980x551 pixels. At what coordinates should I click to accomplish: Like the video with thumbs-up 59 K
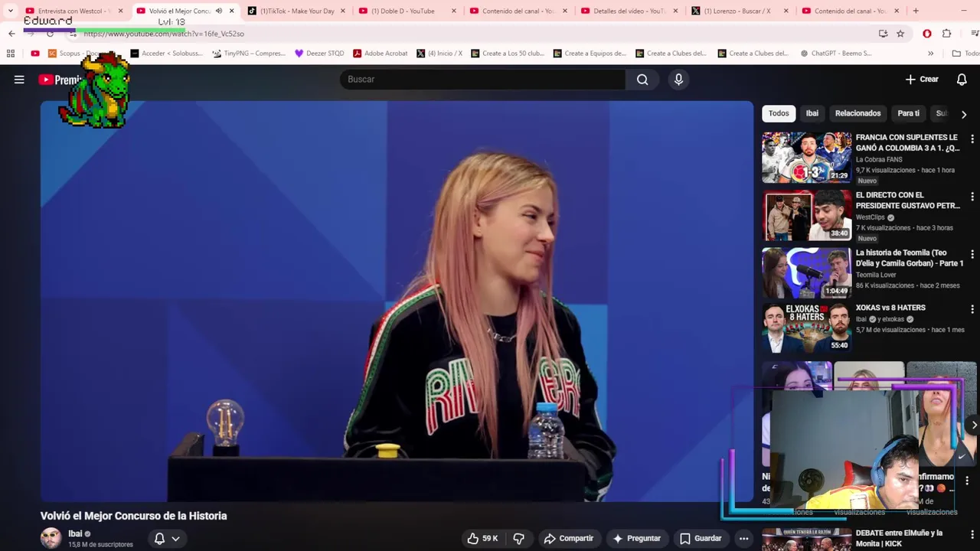(482, 539)
